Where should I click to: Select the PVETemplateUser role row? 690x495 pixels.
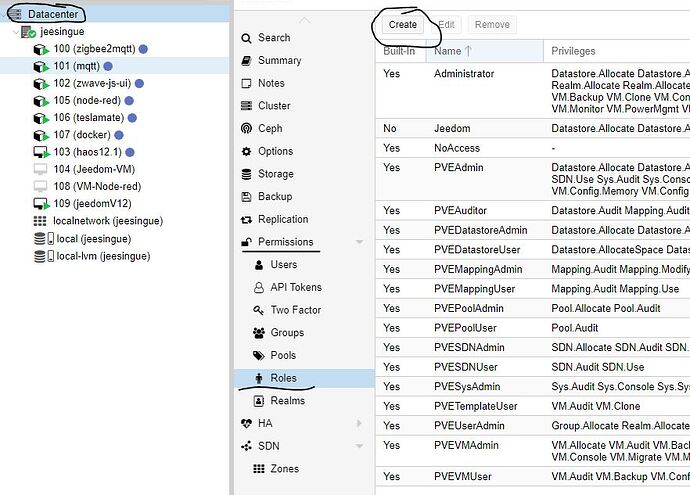[x=533, y=407]
